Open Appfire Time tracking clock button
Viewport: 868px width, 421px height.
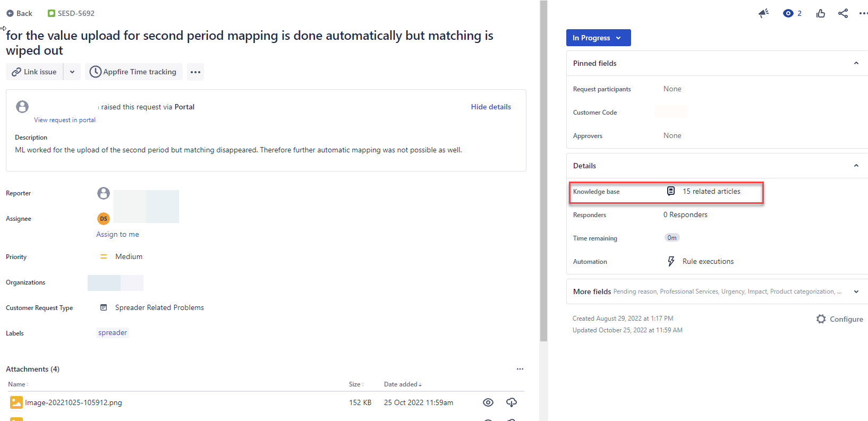[x=133, y=72]
